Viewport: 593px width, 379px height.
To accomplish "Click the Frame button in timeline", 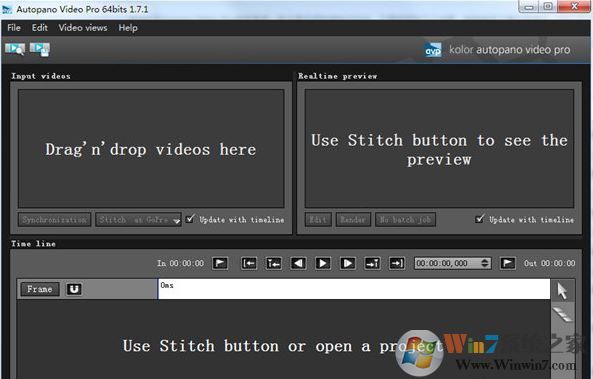I will click(x=39, y=289).
